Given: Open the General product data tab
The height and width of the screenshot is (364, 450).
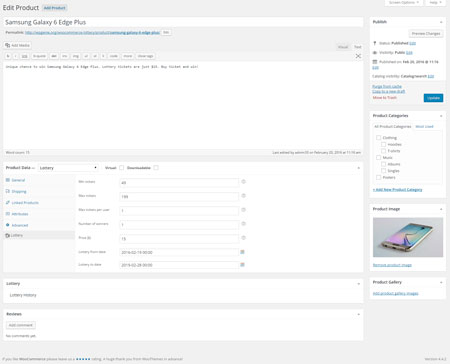Looking at the screenshot, I should tap(18, 180).
